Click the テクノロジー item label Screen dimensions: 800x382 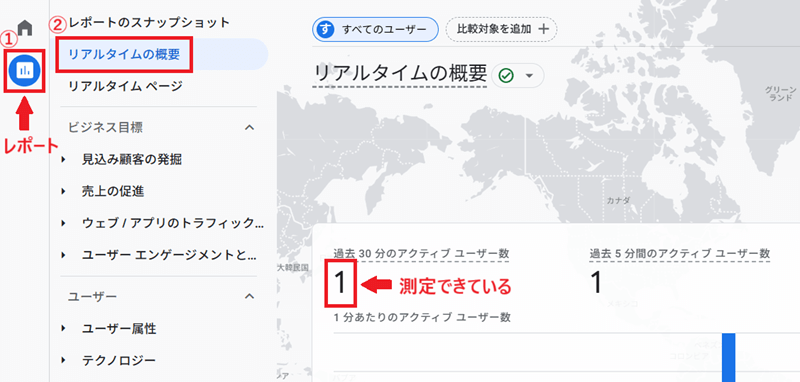click(x=118, y=361)
